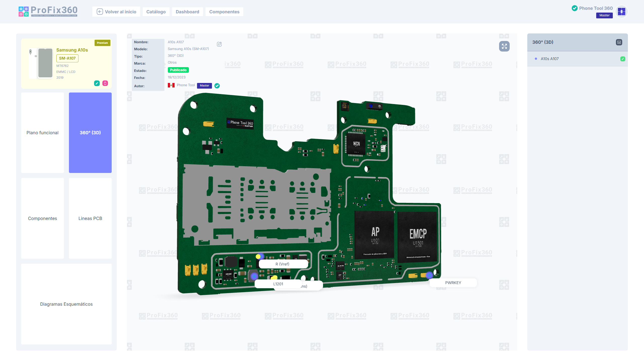The width and height of the screenshot is (644, 362).
Task: Click the 3D cube icon in 360° panel header
Action: [619, 42]
